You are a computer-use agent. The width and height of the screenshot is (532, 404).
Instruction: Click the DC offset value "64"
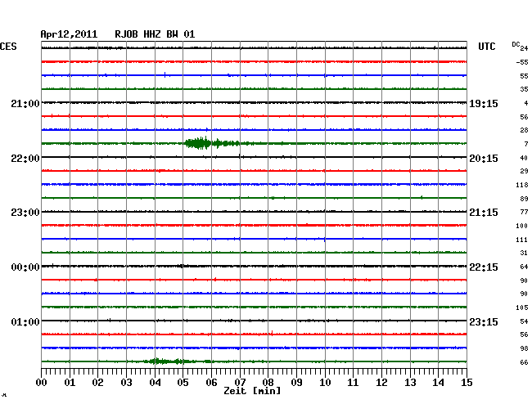click(x=524, y=267)
